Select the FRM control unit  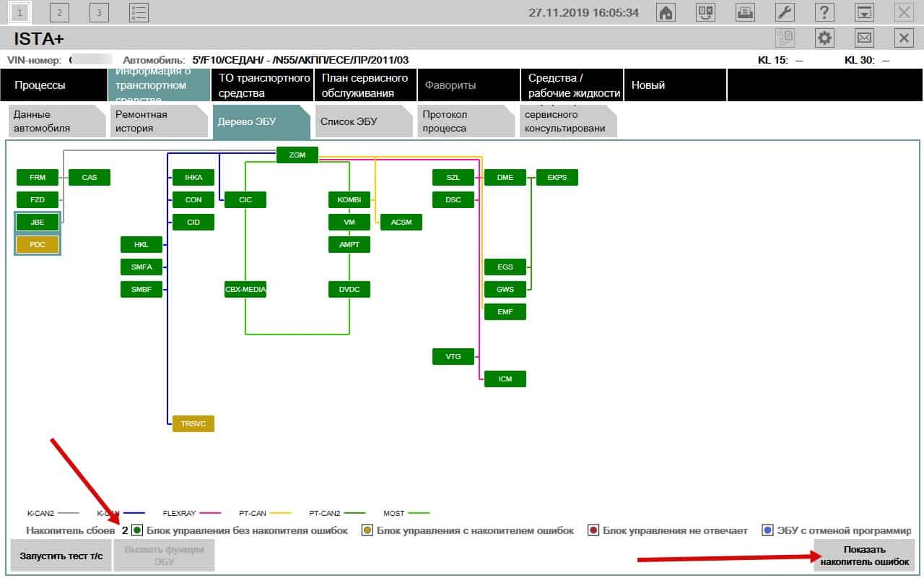pyautogui.click(x=38, y=177)
